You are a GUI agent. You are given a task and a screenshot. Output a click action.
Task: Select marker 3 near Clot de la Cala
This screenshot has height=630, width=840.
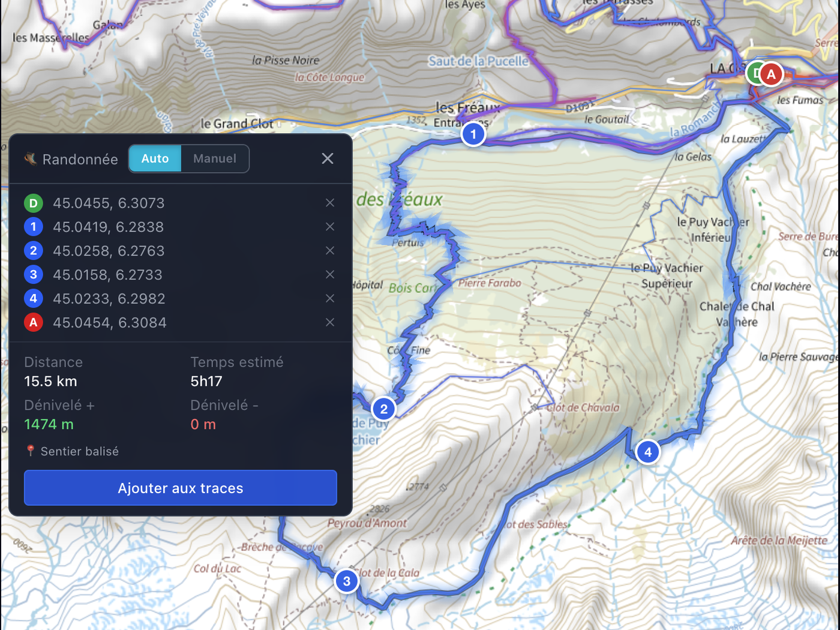[x=346, y=581]
